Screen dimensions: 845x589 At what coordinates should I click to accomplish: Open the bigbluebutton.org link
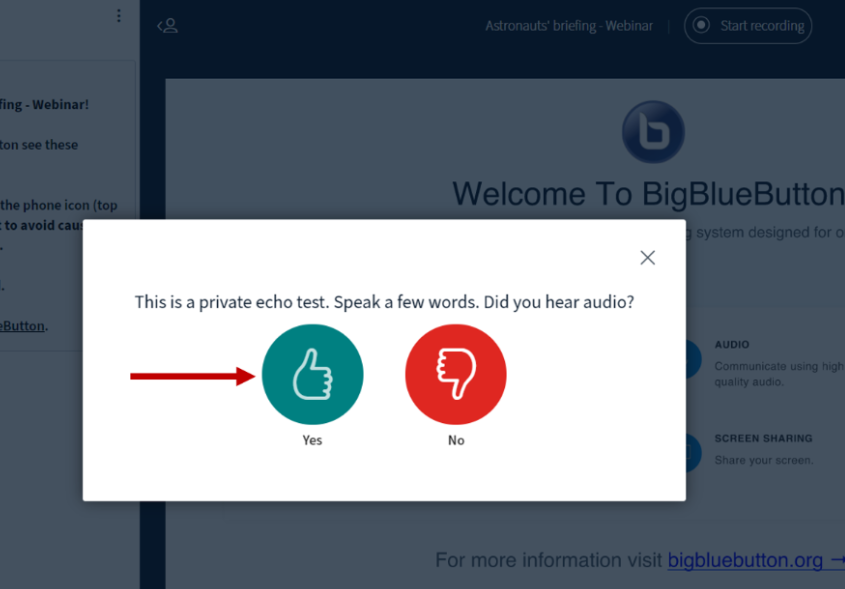pos(745,560)
